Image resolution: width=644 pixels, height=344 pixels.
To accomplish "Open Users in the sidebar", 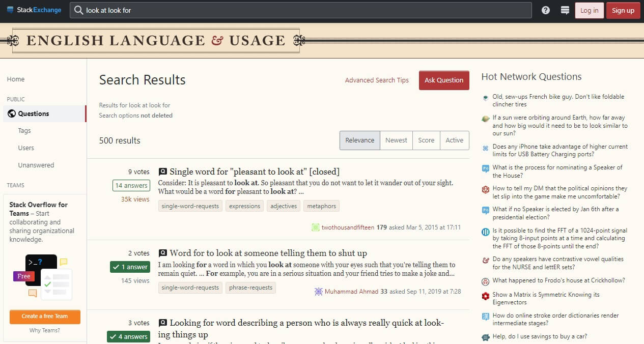I will [26, 148].
